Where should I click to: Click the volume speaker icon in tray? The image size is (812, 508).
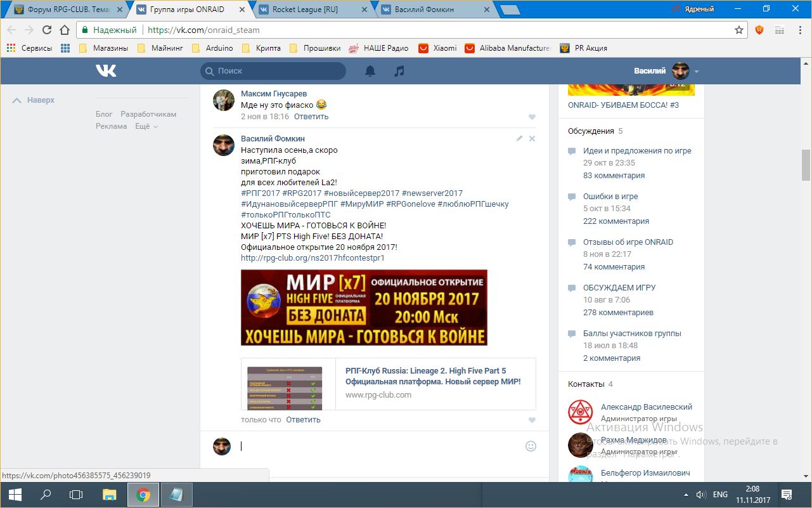701,495
